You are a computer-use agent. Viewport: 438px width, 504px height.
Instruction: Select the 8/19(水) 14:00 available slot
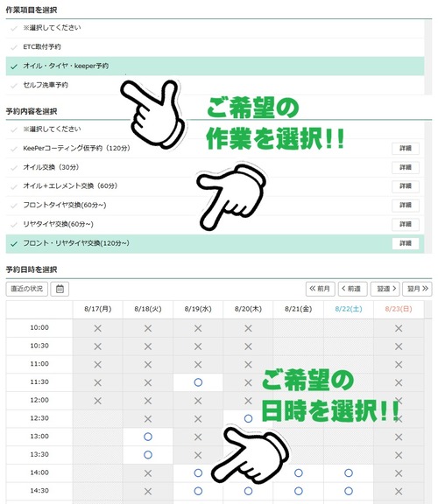(198, 472)
